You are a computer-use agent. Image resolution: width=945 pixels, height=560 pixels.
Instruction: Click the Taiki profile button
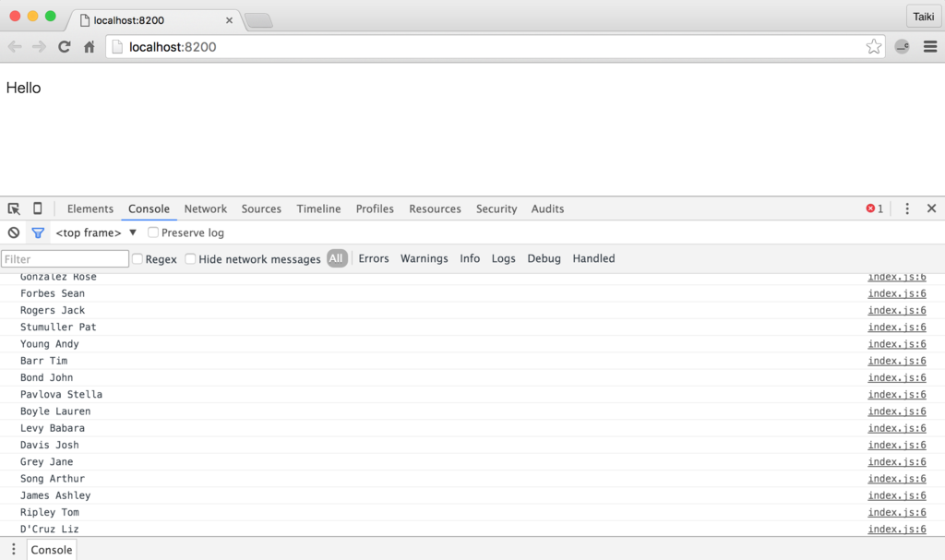coord(923,17)
